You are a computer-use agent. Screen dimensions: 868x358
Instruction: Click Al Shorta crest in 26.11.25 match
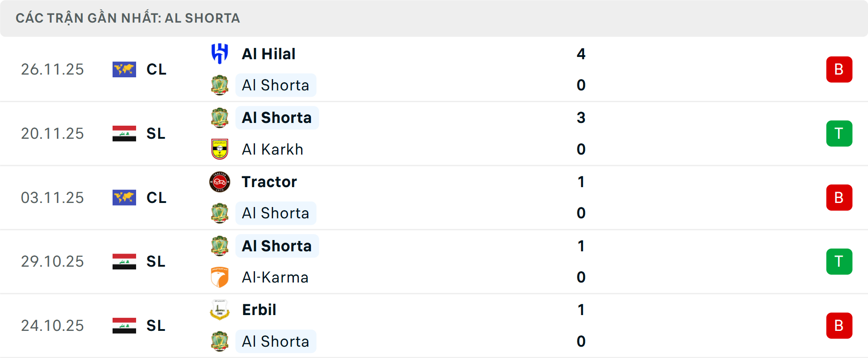coord(220,85)
